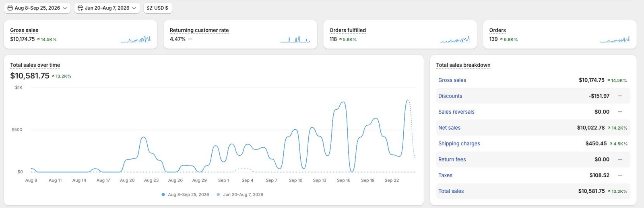Open Gross sales link in breakdown list

(452, 80)
